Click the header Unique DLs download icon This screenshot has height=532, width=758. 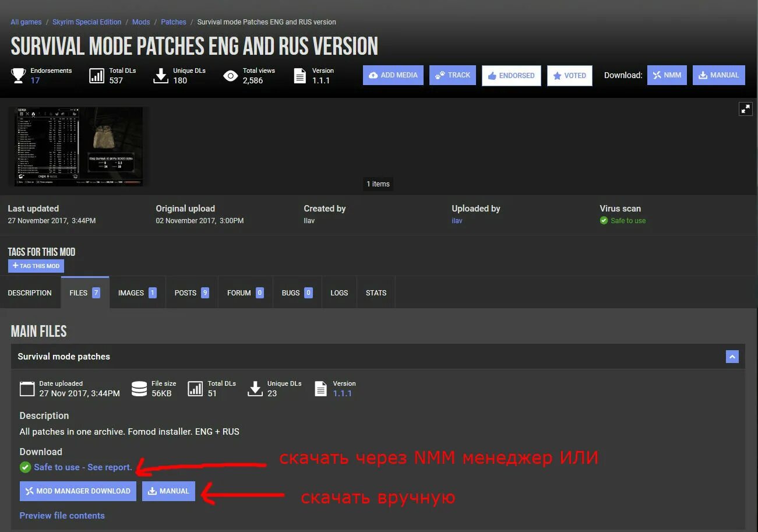[161, 75]
